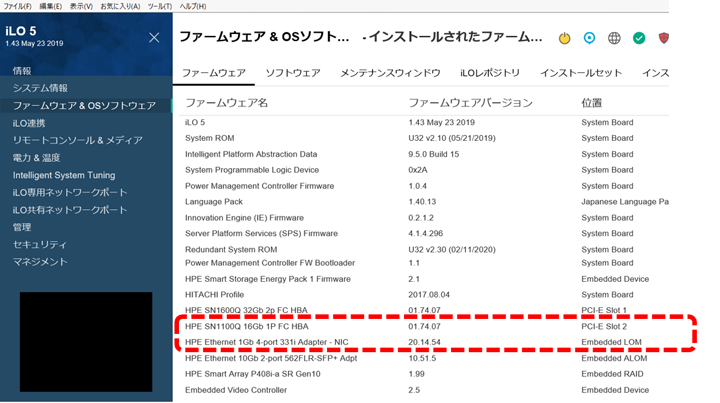Image resolution: width=720 pixels, height=403 pixels.
Task: Open Intelligent System Tuning page
Action: 64,175
